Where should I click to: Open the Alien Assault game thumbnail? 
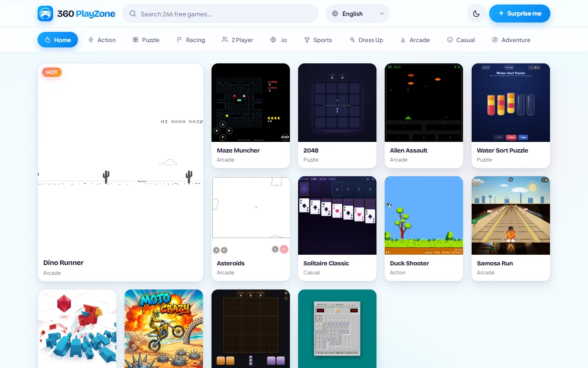coord(424,103)
